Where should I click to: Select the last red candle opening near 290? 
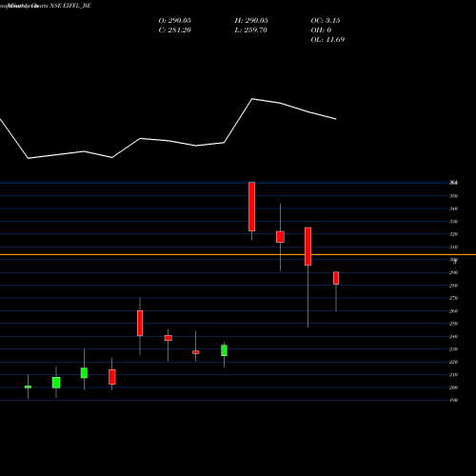tap(336, 278)
